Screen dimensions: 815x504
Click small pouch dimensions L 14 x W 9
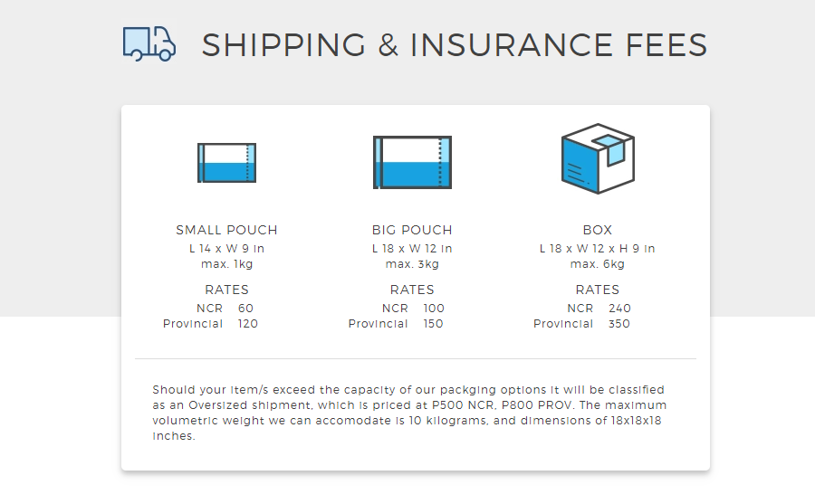coord(226,248)
